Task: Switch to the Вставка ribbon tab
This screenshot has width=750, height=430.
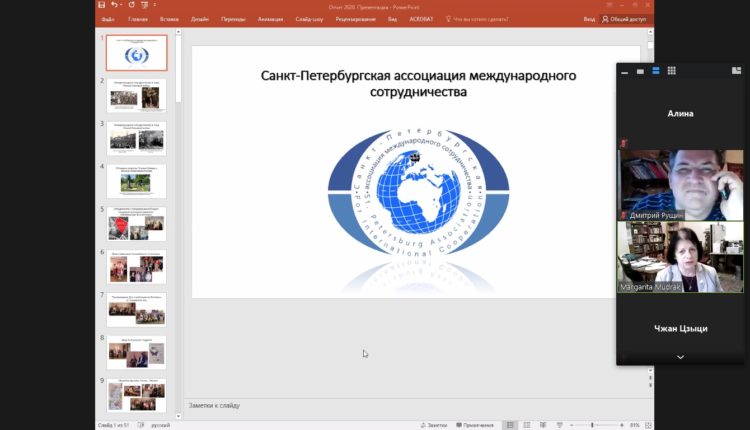Action: tap(169, 19)
